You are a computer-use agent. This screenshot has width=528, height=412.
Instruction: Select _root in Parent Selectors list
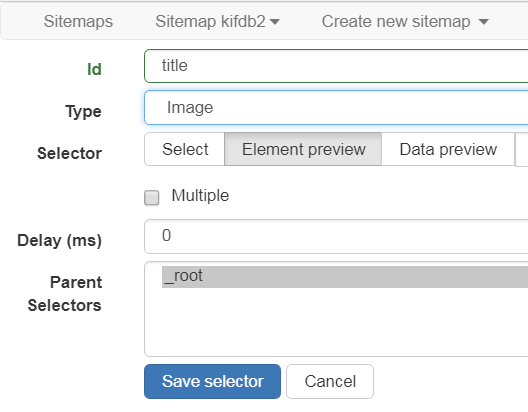point(345,277)
